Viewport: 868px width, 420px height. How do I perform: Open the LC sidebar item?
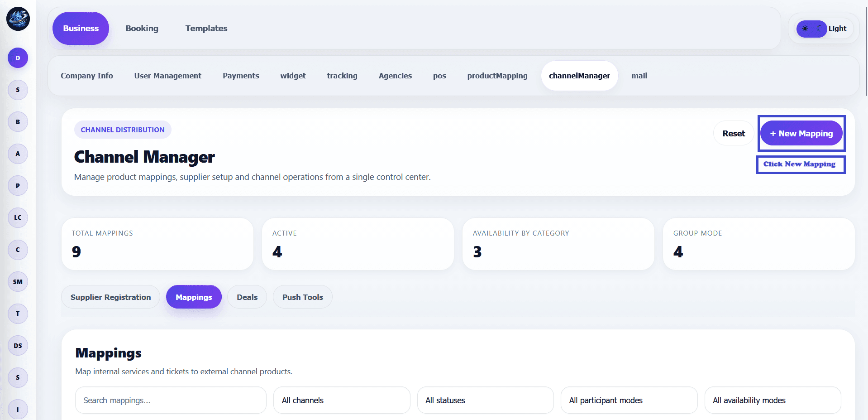(x=18, y=217)
